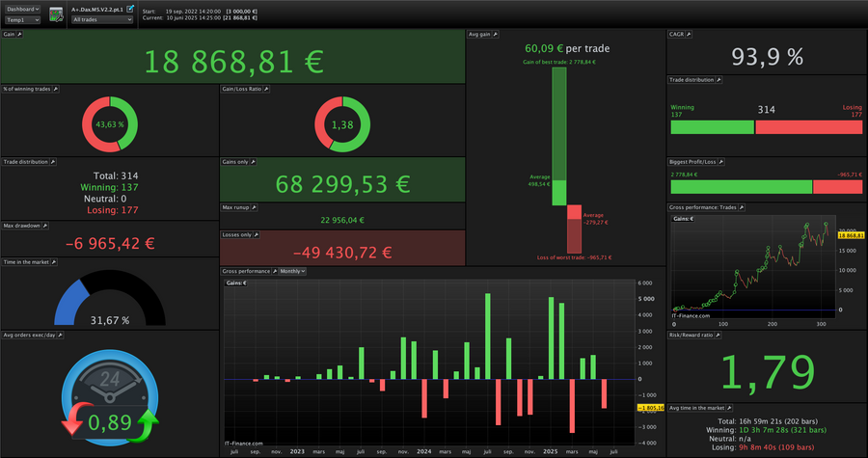Click the 22 956,04 € max runup value
The width and height of the screenshot is (868, 458).
(x=342, y=220)
